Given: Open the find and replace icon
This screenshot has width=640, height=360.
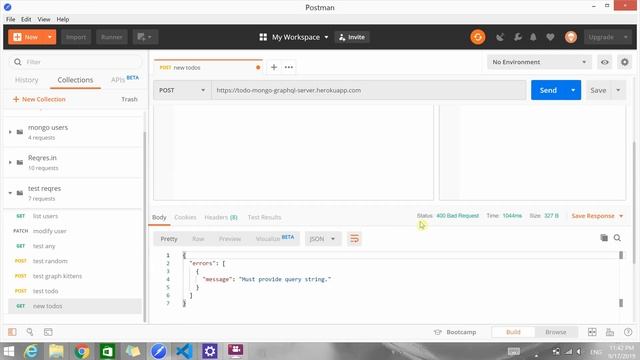Looking at the screenshot, I should [30, 332].
